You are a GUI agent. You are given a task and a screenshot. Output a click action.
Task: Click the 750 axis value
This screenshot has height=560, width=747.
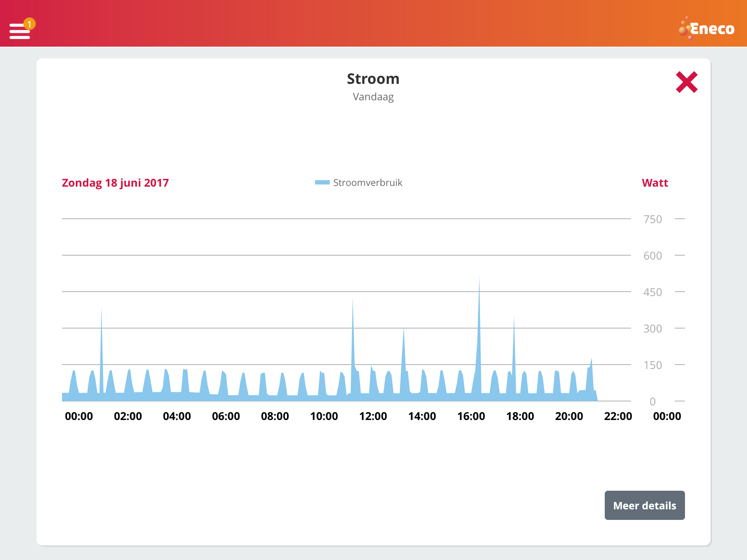click(x=653, y=219)
